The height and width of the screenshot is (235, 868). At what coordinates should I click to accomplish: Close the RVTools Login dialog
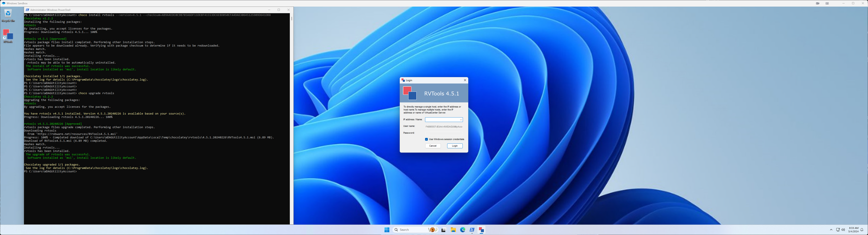click(465, 80)
